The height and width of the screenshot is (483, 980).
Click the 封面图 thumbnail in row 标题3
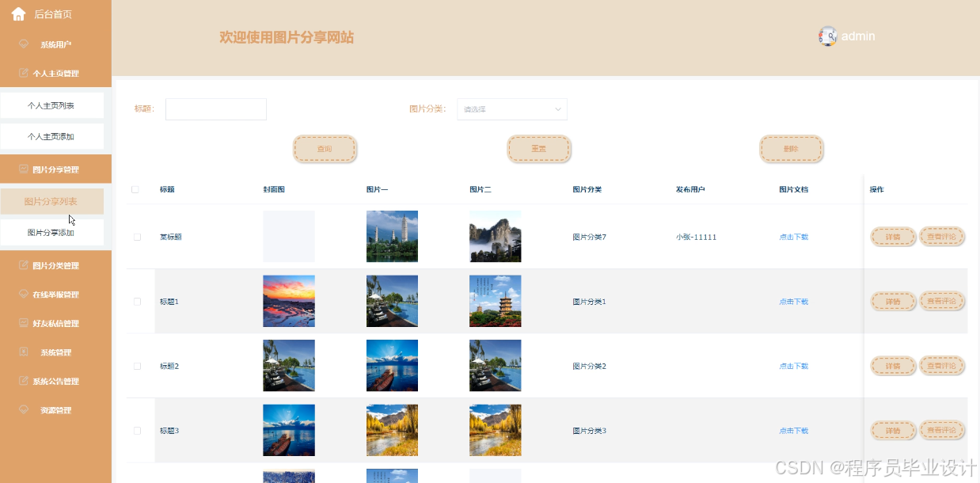(x=289, y=431)
